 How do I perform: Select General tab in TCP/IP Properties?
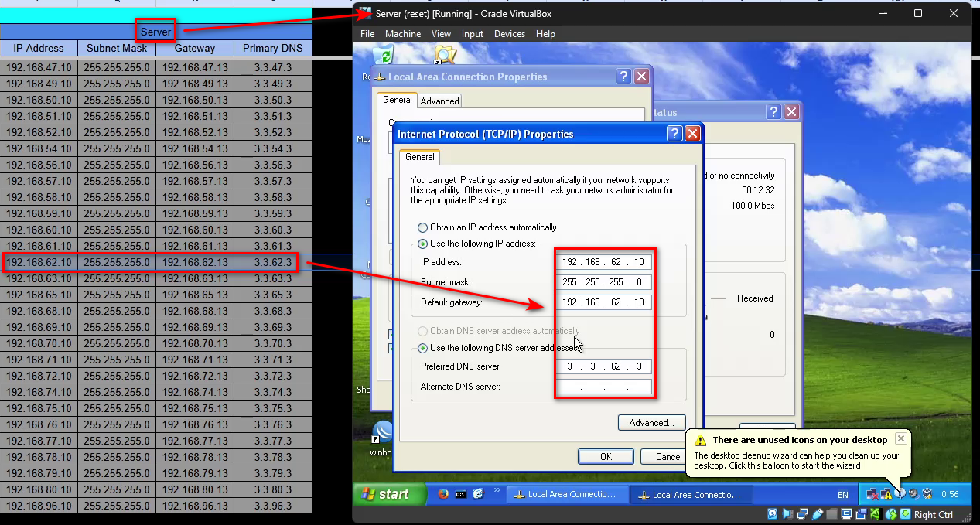pos(420,157)
